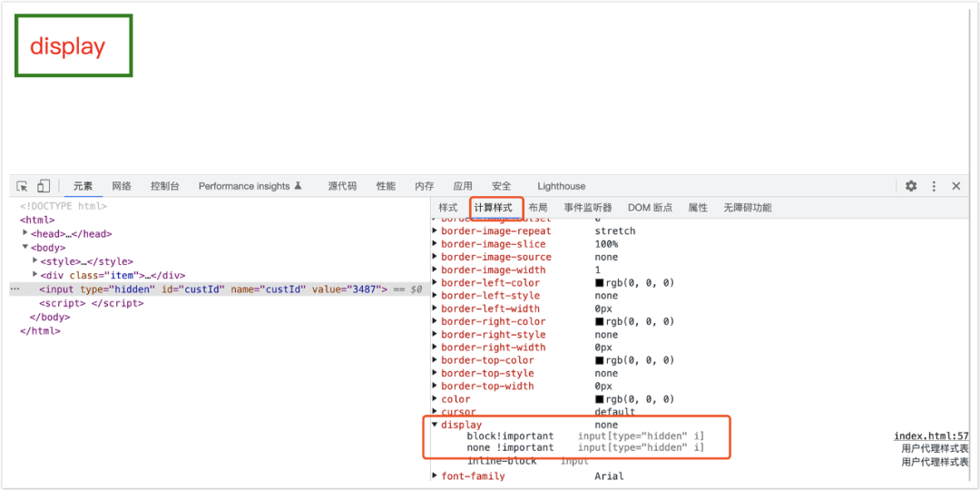
Task: Expand the border-top-width property
Action: click(435, 386)
